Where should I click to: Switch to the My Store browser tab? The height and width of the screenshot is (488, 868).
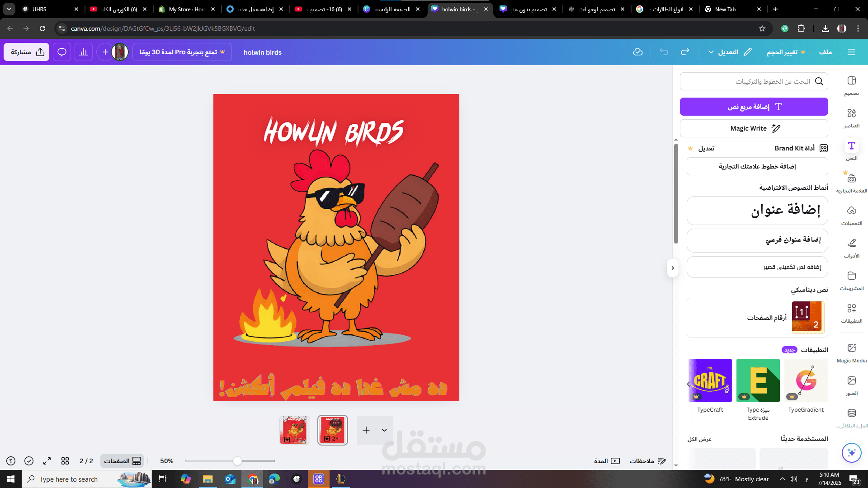pos(187,9)
